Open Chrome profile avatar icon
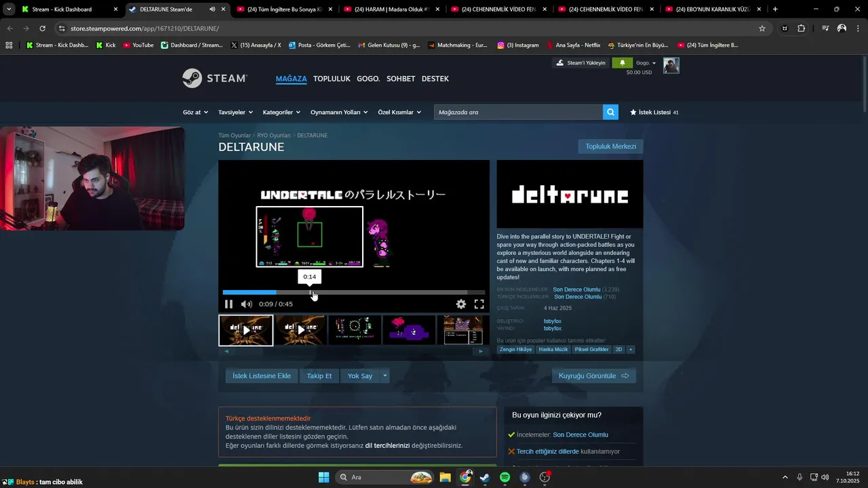The height and width of the screenshot is (488, 868). 842,28
